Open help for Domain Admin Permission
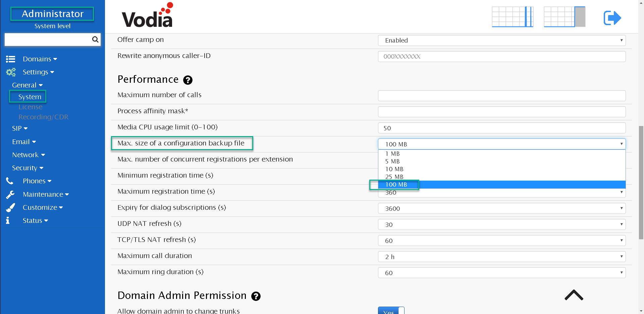 tap(256, 296)
